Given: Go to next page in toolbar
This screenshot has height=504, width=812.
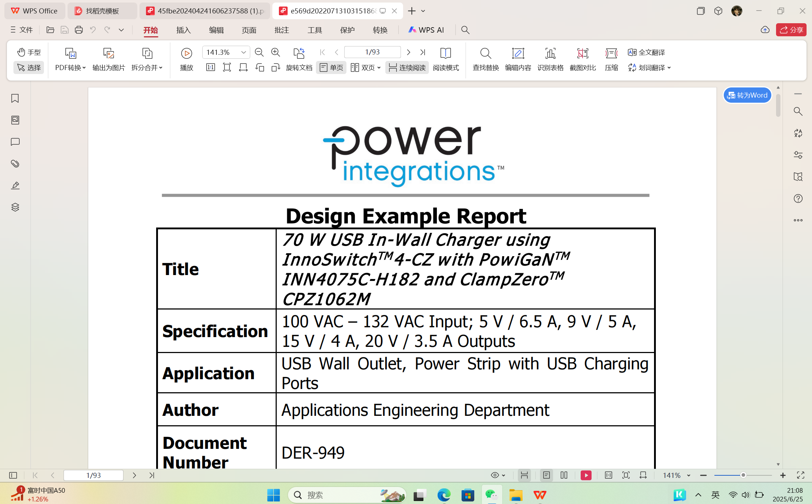Looking at the screenshot, I should (x=409, y=52).
